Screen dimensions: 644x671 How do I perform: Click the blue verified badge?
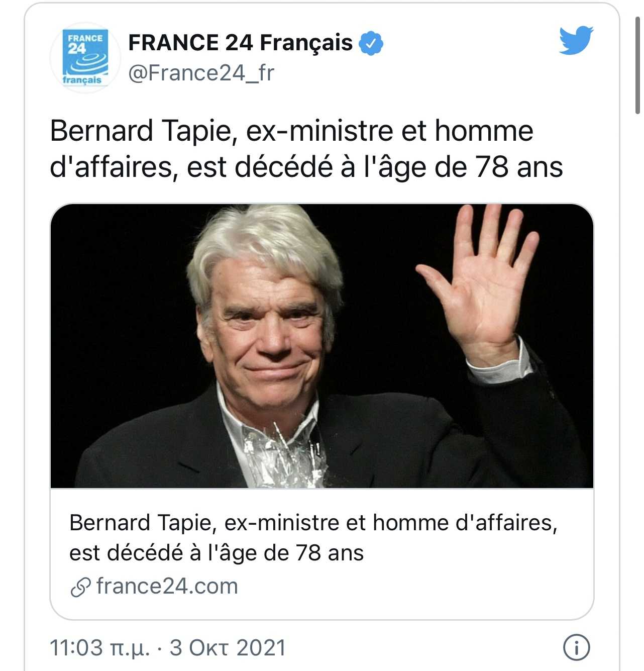coord(371,43)
